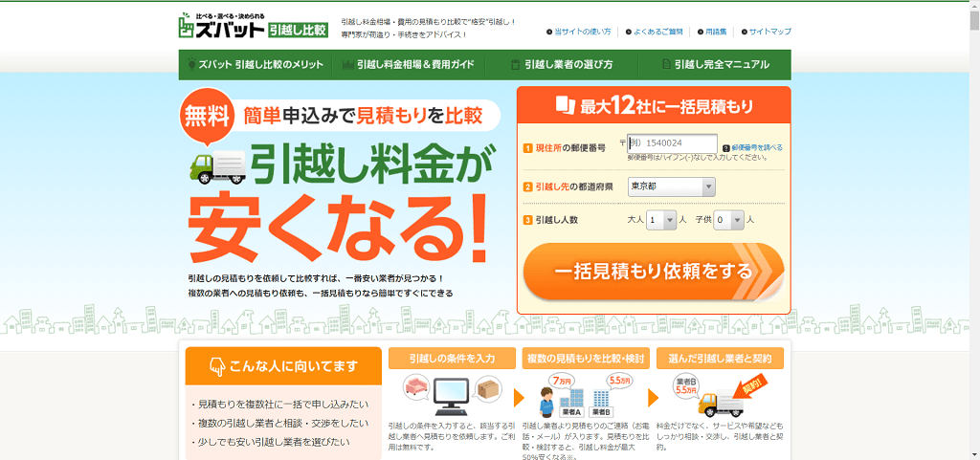The height and width of the screenshot is (460, 980).
Task: Open 引越し業者の選び方 menu item
Action: coord(561,64)
